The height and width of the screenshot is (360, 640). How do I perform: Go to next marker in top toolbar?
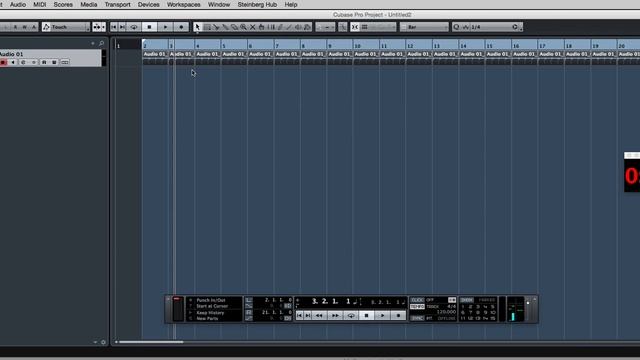122,27
